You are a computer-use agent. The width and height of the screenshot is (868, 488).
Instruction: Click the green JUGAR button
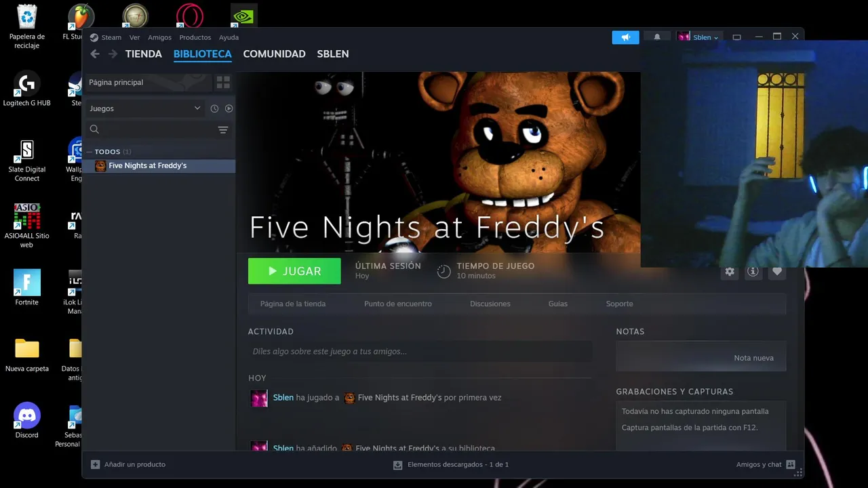click(294, 271)
